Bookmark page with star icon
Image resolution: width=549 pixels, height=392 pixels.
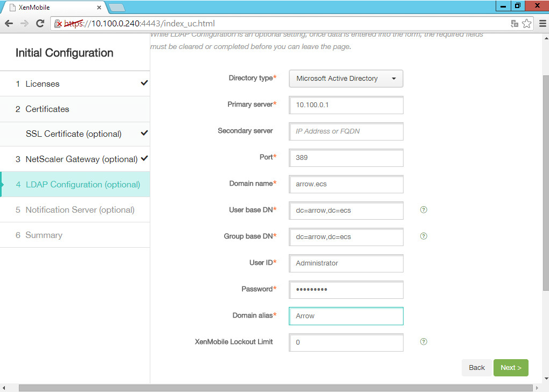point(526,24)
